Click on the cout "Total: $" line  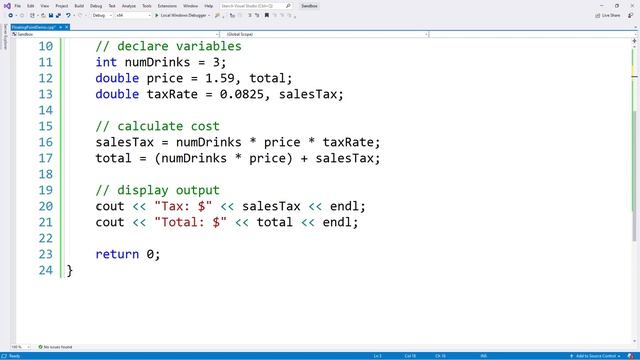point(227,222)
